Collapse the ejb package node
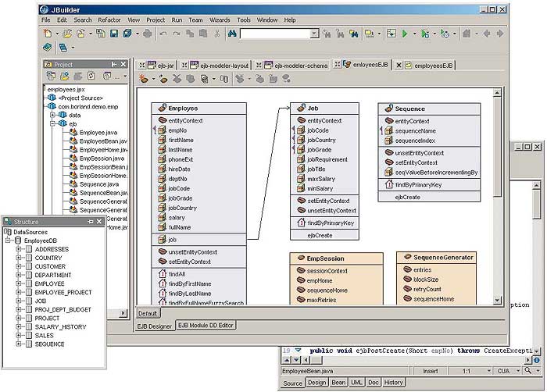 coord(52,123)
